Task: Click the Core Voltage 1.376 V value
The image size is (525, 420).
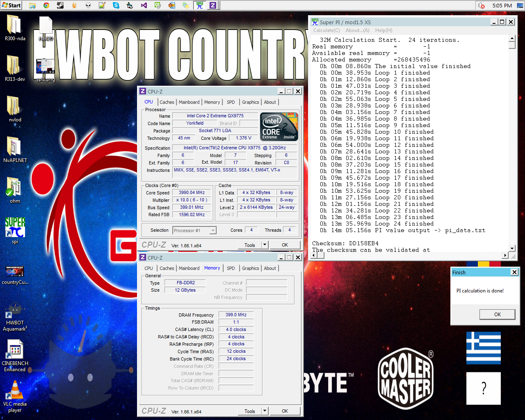Action: [x=244, y=138]
